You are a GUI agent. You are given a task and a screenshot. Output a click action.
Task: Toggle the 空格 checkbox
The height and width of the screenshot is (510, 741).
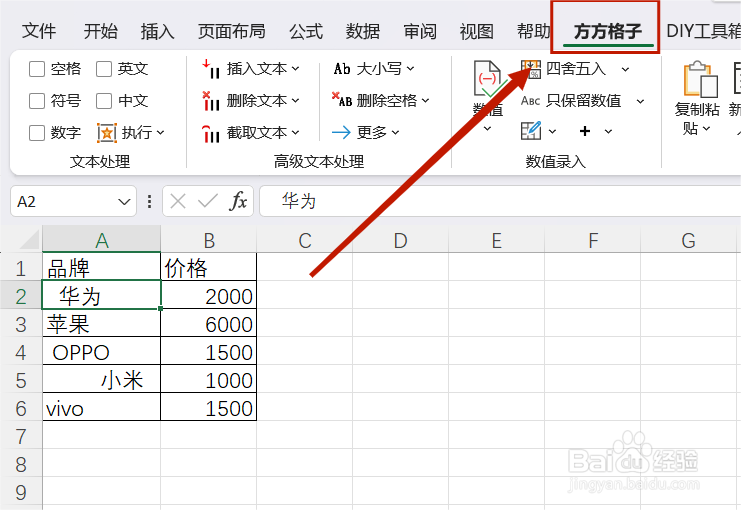pyautogui.click(x=37, y=69)
